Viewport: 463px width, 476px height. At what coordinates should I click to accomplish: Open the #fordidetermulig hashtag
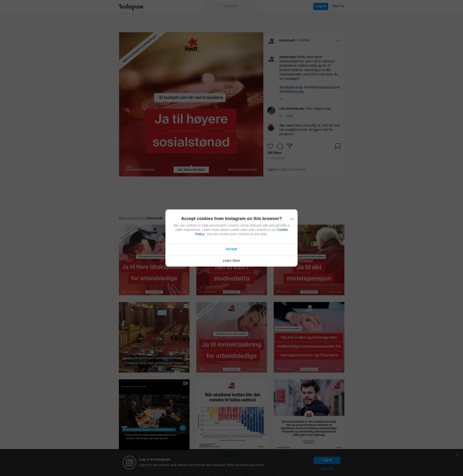click(291, 92)
